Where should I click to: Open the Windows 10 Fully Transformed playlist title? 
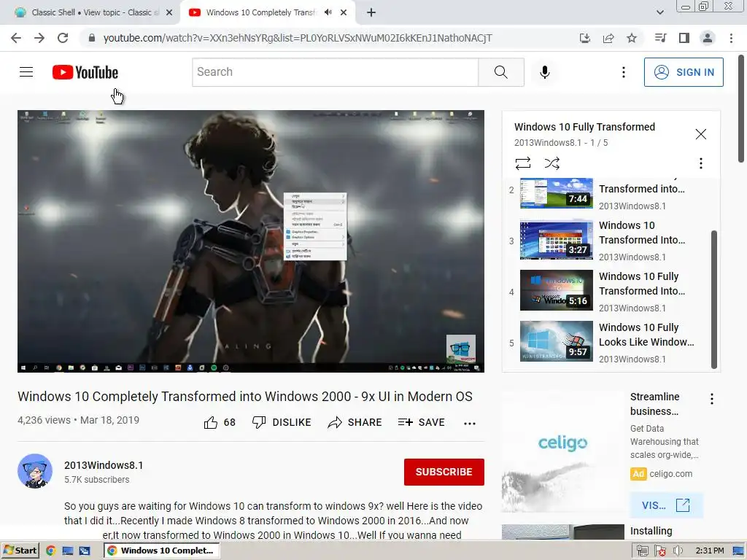[x=584, y=127]
